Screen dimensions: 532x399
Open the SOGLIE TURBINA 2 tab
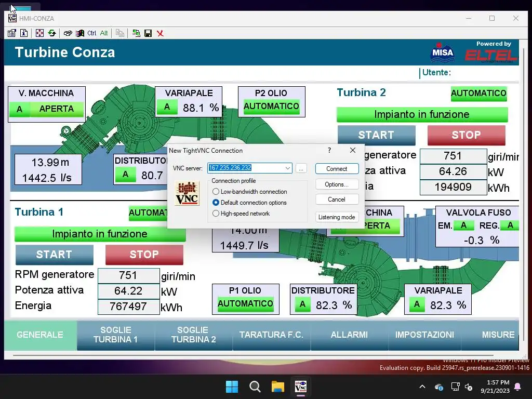[x=193, y=335]
